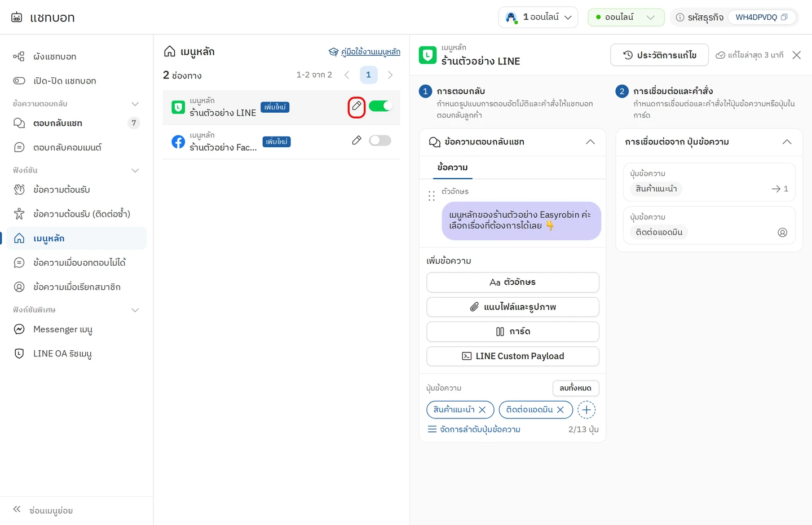
Task: Go to previous page arrow in pagination
Action: [x=347, y=75]
